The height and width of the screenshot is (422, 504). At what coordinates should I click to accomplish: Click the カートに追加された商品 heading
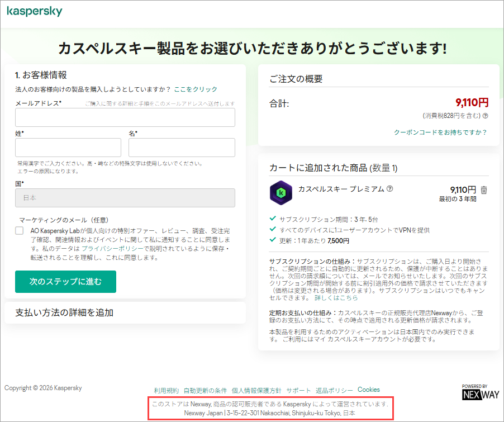pyautogui.click(x=334, y=168)
